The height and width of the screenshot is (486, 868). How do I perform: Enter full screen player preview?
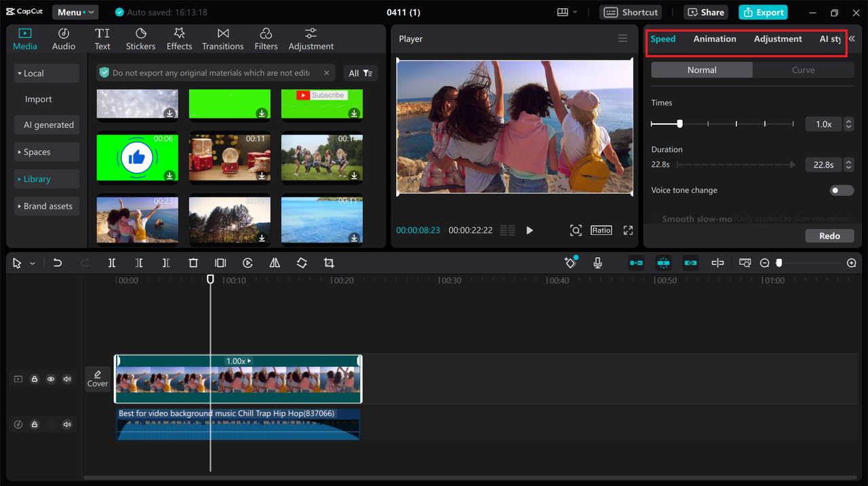tap(628, 230)
